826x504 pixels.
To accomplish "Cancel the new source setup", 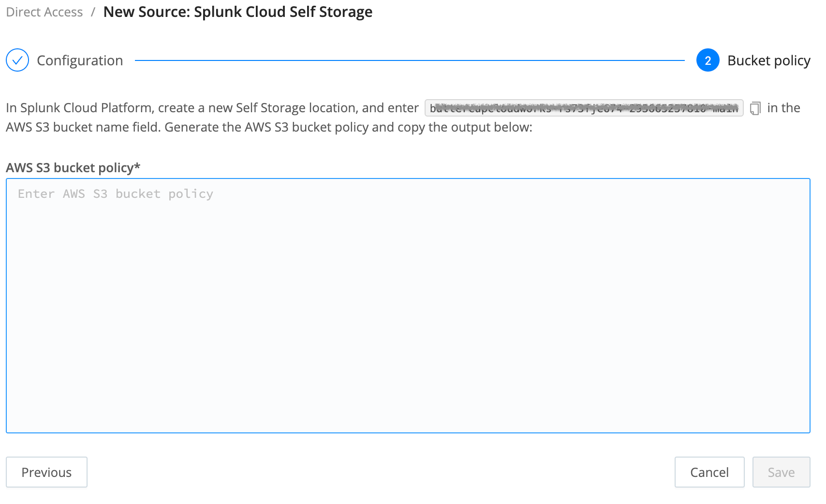I will tap(709, 472).
